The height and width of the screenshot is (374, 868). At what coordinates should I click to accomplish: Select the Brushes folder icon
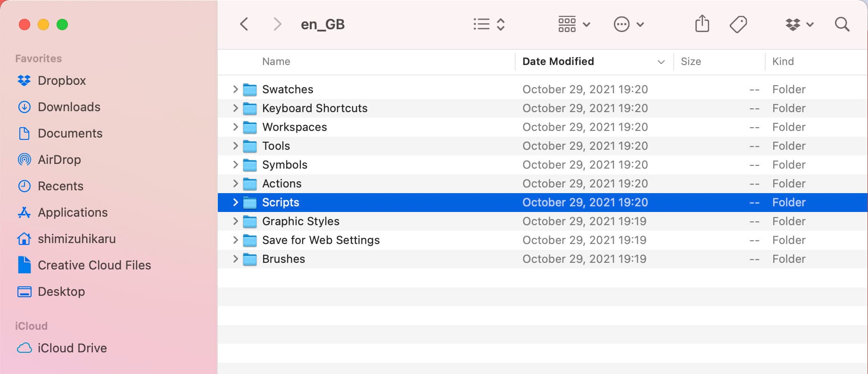point(250,259)
